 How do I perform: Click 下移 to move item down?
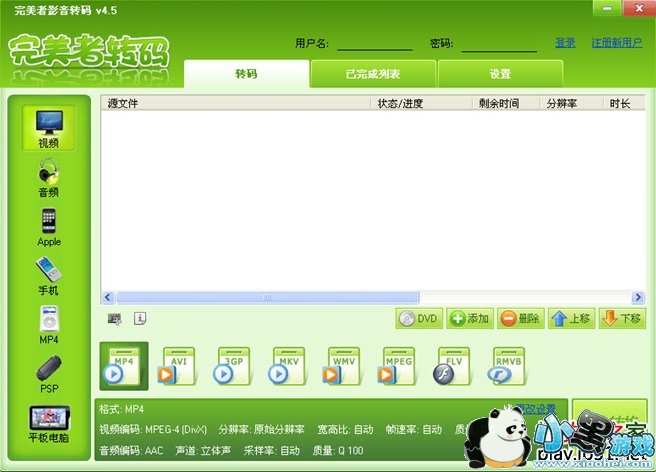622,319
